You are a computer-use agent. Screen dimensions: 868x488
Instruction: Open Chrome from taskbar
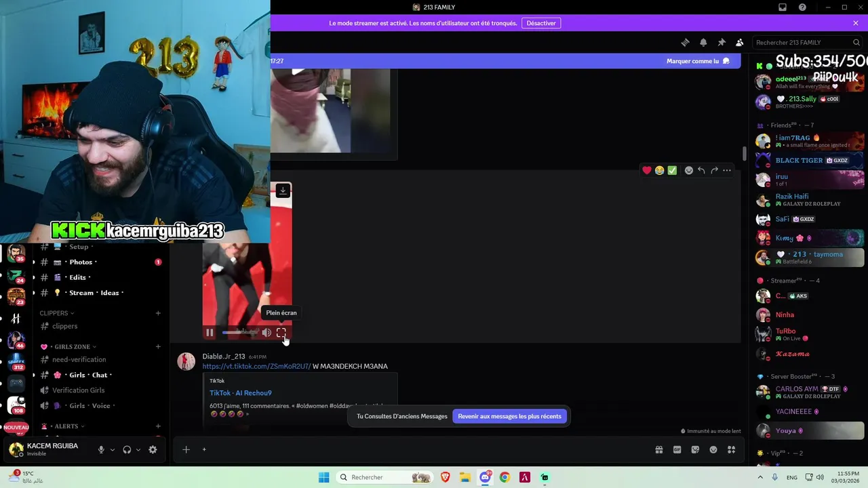coord(505,477)
